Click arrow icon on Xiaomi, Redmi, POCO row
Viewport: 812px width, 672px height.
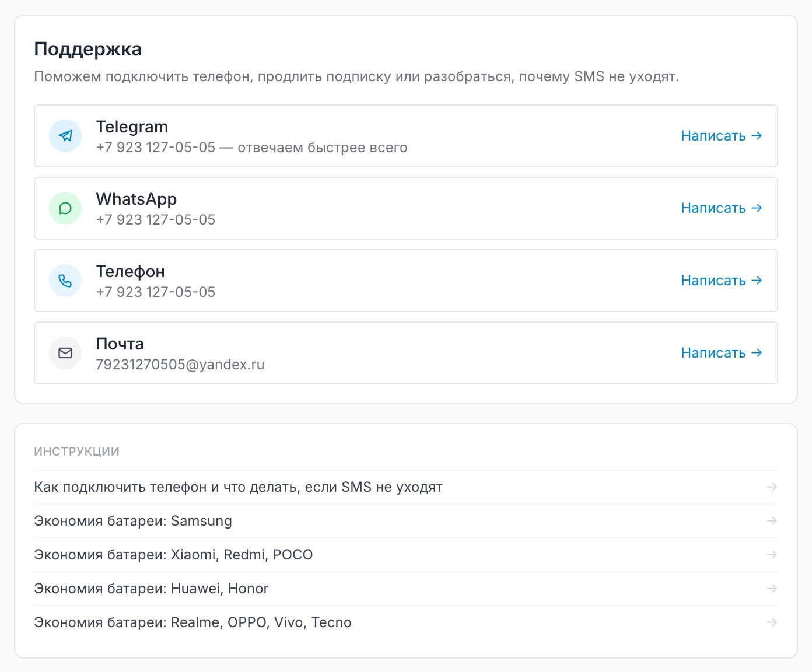[772, 555]
